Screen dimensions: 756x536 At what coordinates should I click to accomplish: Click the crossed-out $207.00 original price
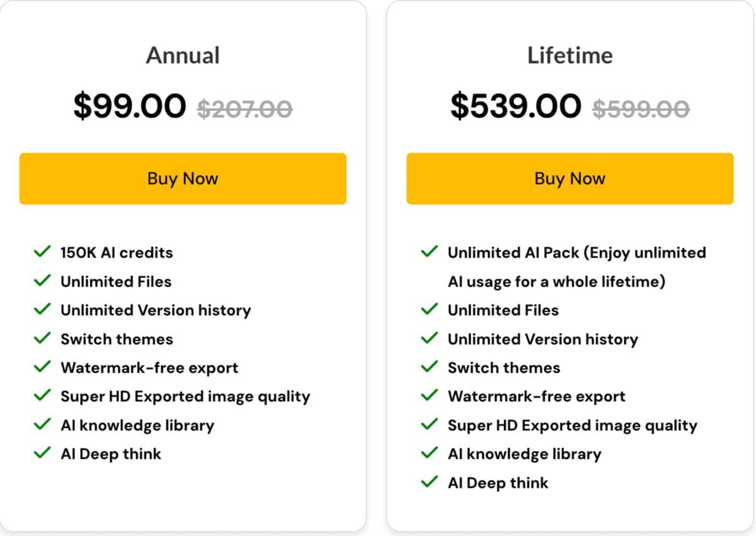244,109
